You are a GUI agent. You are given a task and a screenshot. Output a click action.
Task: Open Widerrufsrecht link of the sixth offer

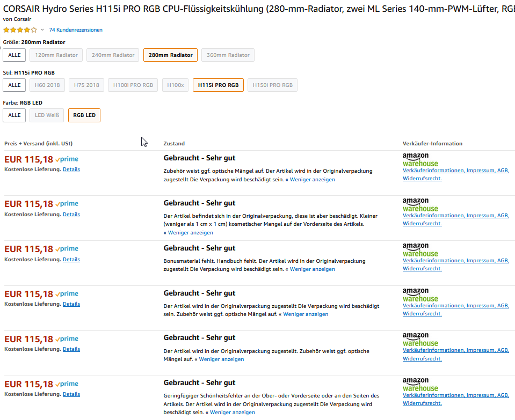[422, 403]
